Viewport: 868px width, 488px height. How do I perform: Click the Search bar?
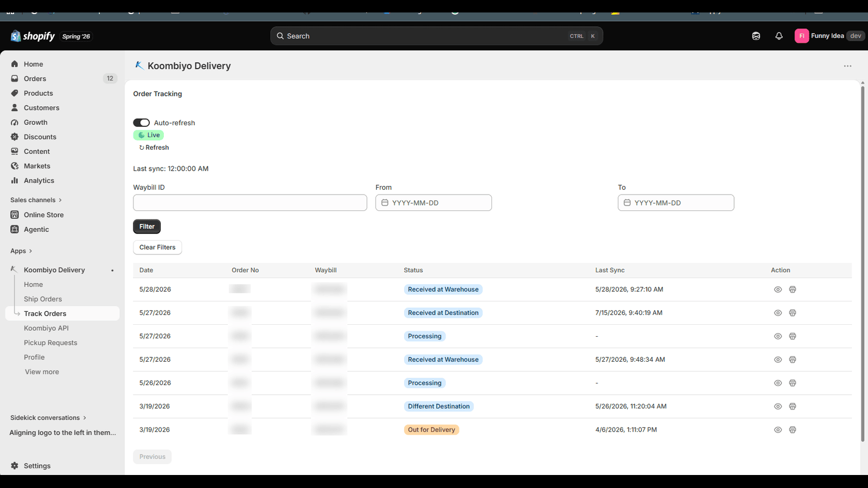(x=436, y=36)
